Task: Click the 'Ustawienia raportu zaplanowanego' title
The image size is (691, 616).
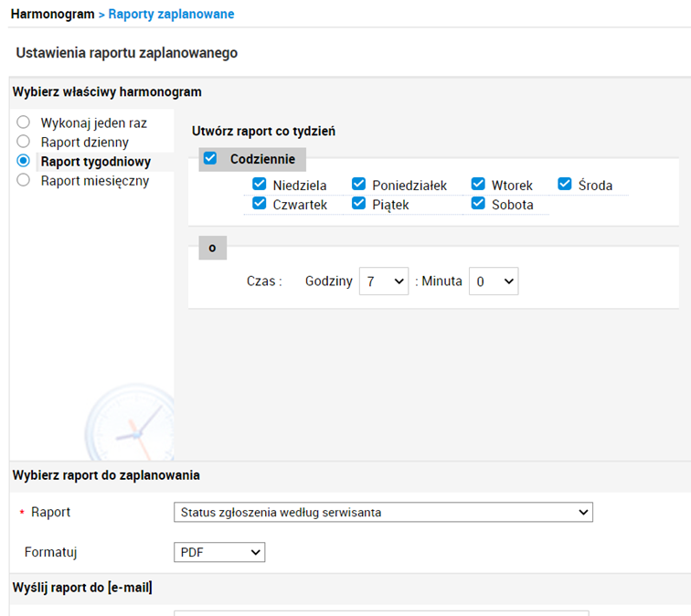Action: point(127,53)
